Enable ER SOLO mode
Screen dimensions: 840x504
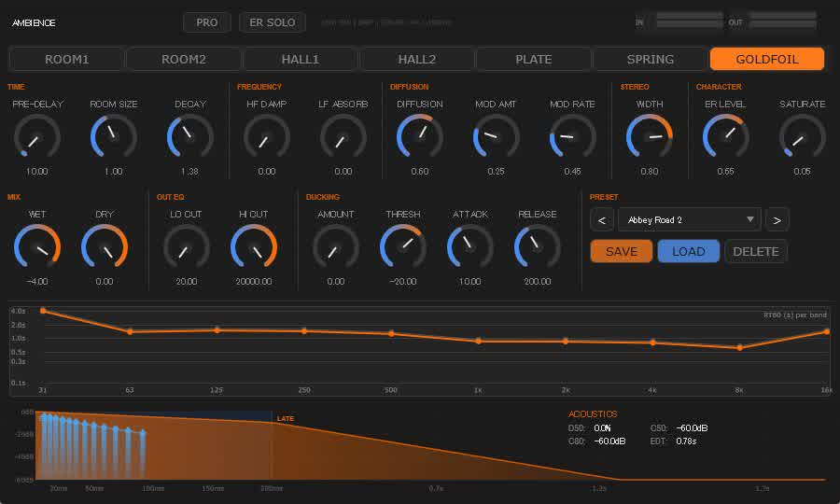(x=273, y=22)
